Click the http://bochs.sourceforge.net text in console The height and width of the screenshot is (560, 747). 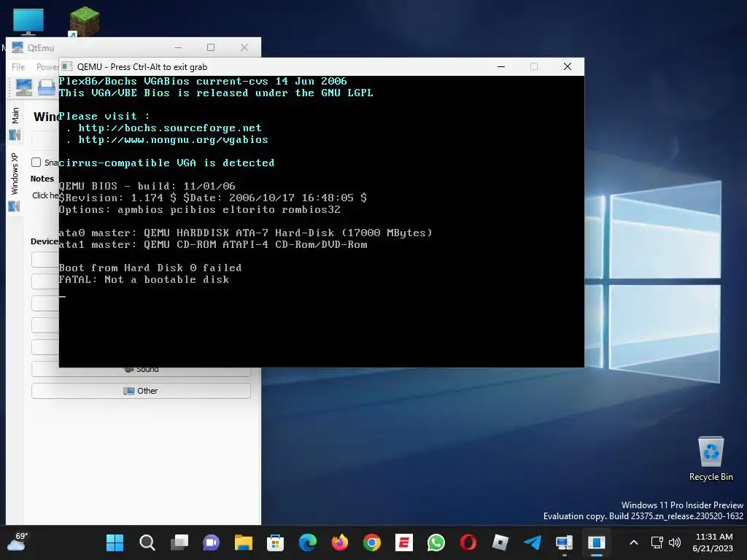(x=169, y=128)
